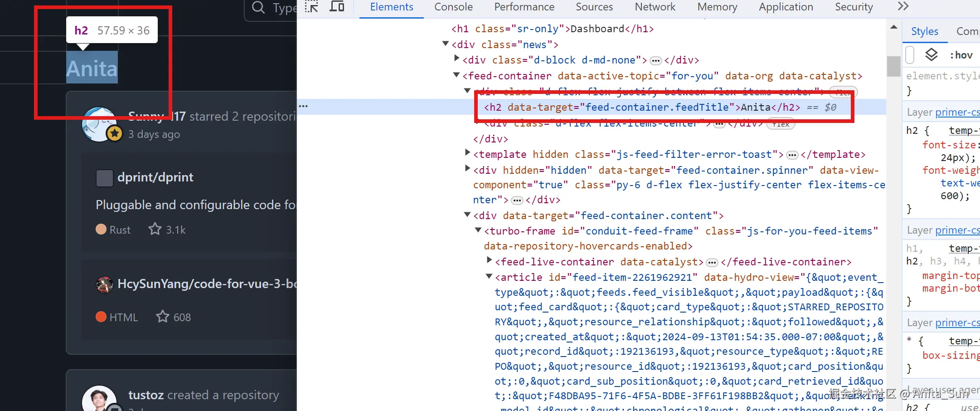Switch to the Computed sidebar tab
This screenshot has width=980, height=411.
(967, 31)
